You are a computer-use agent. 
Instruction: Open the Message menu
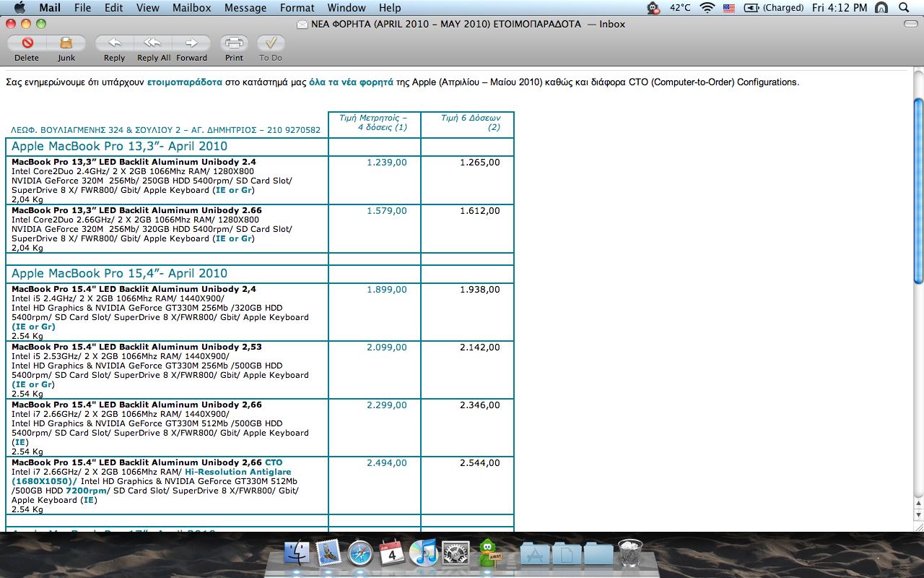(x=245, y=7)
